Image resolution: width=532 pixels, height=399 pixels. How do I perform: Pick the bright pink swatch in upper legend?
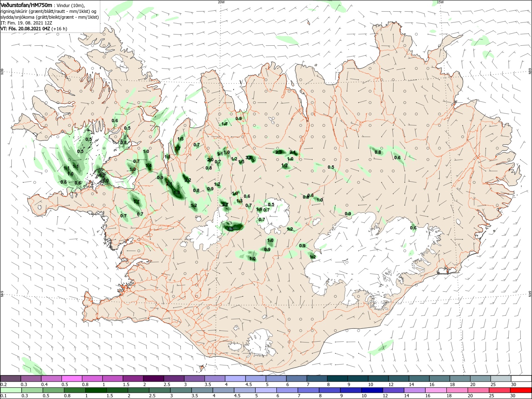72,378
